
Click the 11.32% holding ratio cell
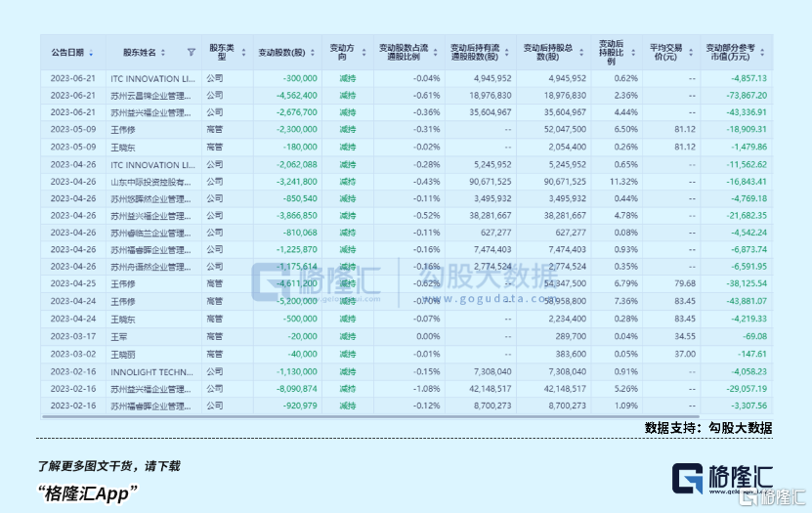pos(623,182)
